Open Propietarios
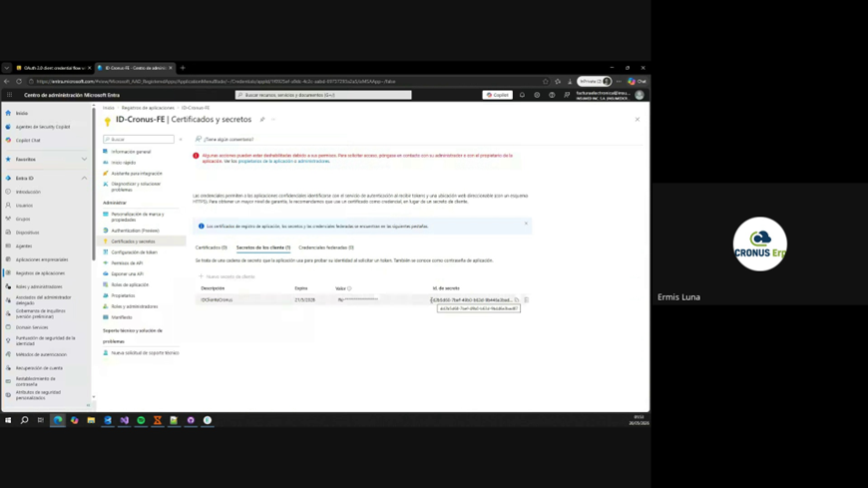The image size is (868, 488). point(123,295)
